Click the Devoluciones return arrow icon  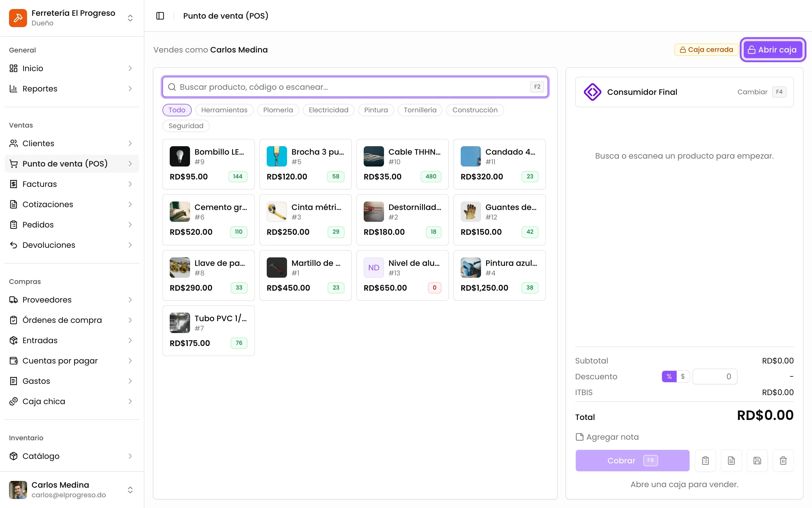click(14, 245)
